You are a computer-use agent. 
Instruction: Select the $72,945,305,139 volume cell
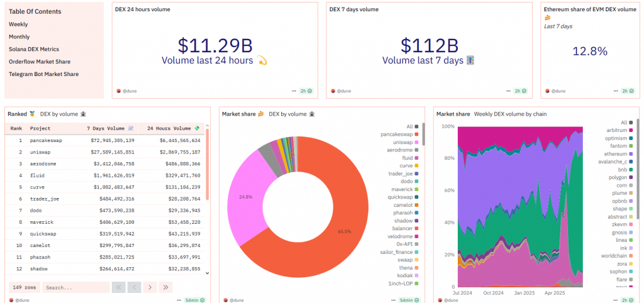[113, 140]
